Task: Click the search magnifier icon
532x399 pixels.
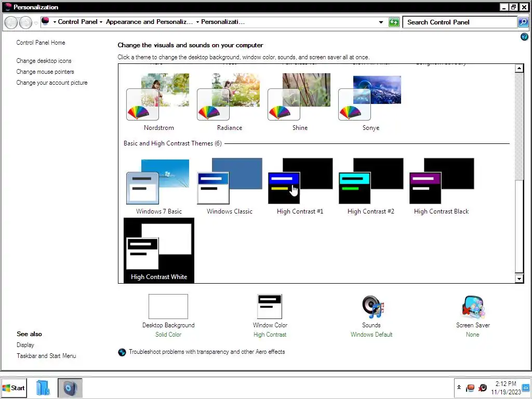Action: [x=523, y=22]
